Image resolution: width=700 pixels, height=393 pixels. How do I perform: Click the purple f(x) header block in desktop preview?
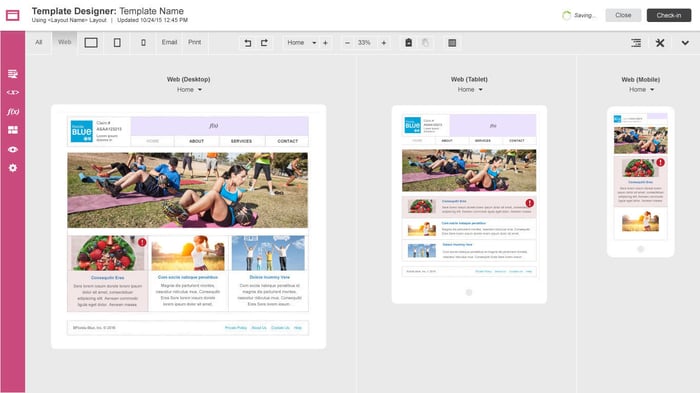219,126
